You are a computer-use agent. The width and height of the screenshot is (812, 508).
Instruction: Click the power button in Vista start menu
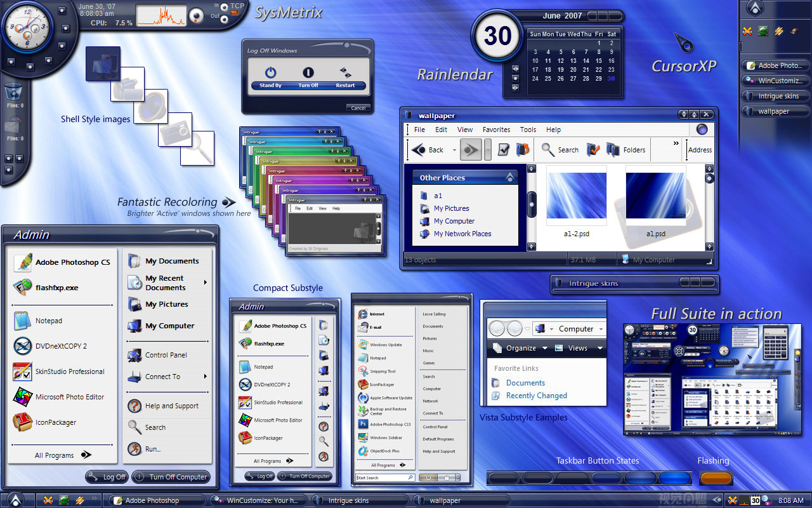[x=428, y=478]
